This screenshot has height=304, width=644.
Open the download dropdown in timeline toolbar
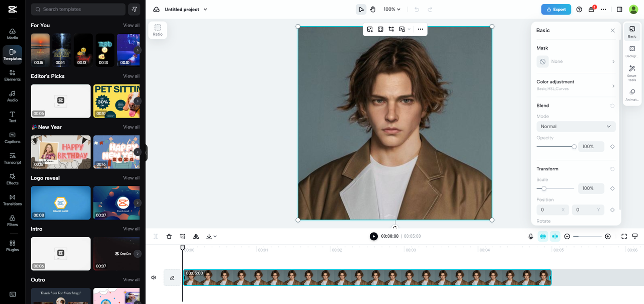(211, 236)
